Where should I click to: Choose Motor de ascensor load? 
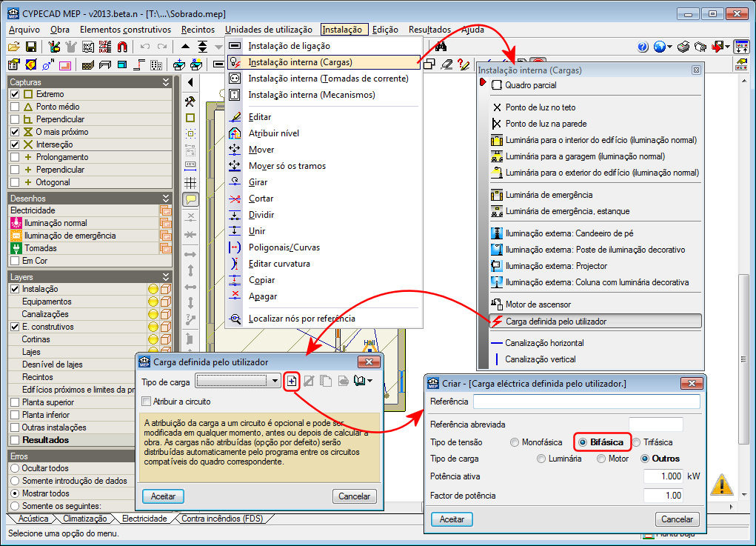[x=595, y=304]
